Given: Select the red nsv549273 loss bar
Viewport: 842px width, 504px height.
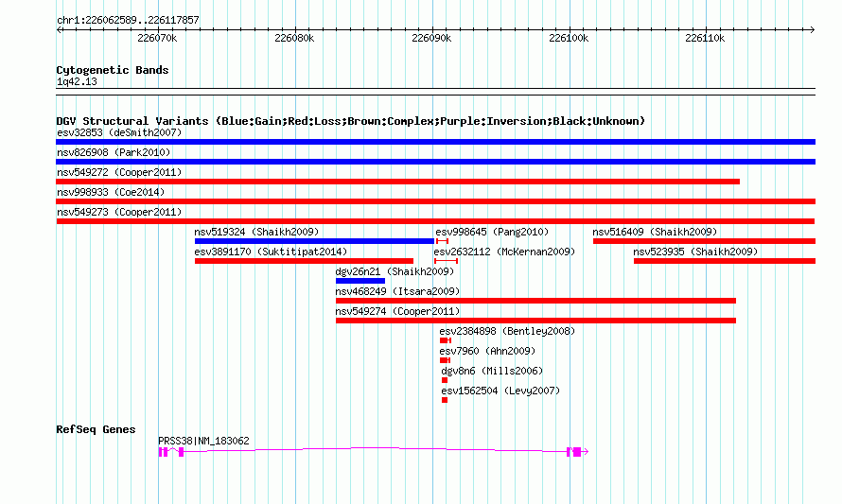Looking at the screenshot, I should (x=435, y=221).
